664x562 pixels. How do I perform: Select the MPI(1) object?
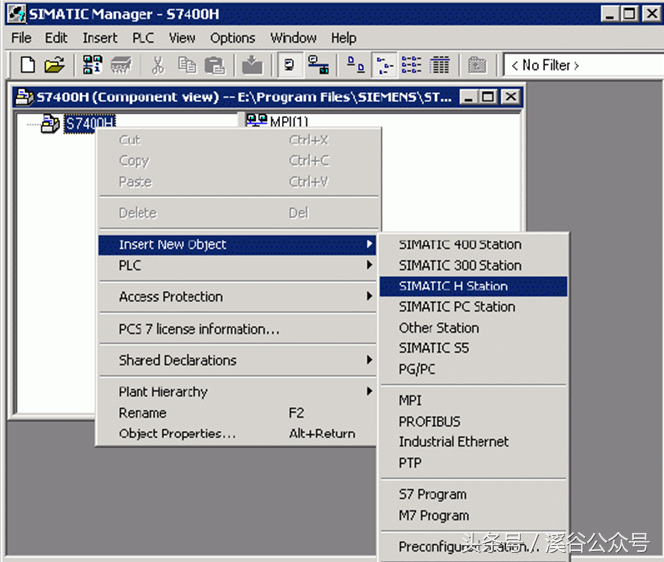point(288,122)
